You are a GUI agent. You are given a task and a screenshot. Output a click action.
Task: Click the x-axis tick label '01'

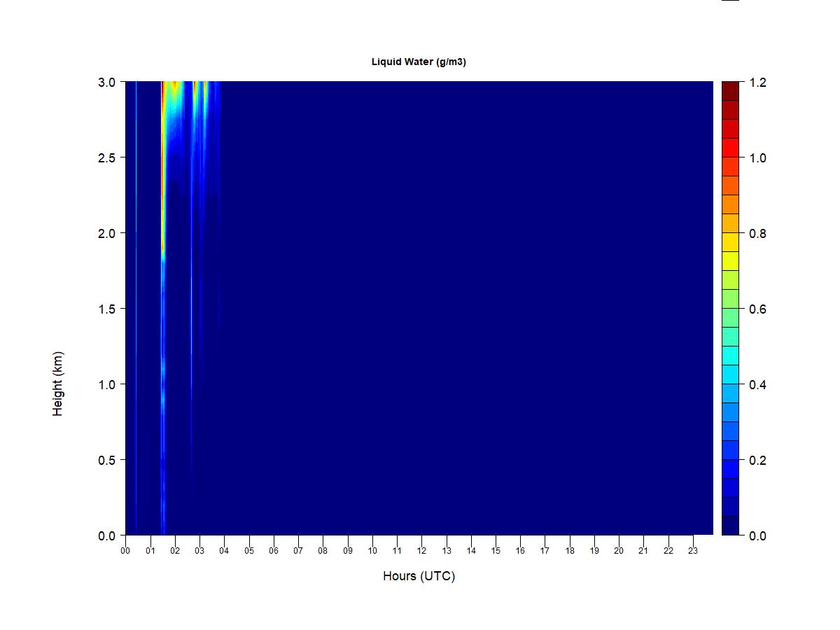150,551
